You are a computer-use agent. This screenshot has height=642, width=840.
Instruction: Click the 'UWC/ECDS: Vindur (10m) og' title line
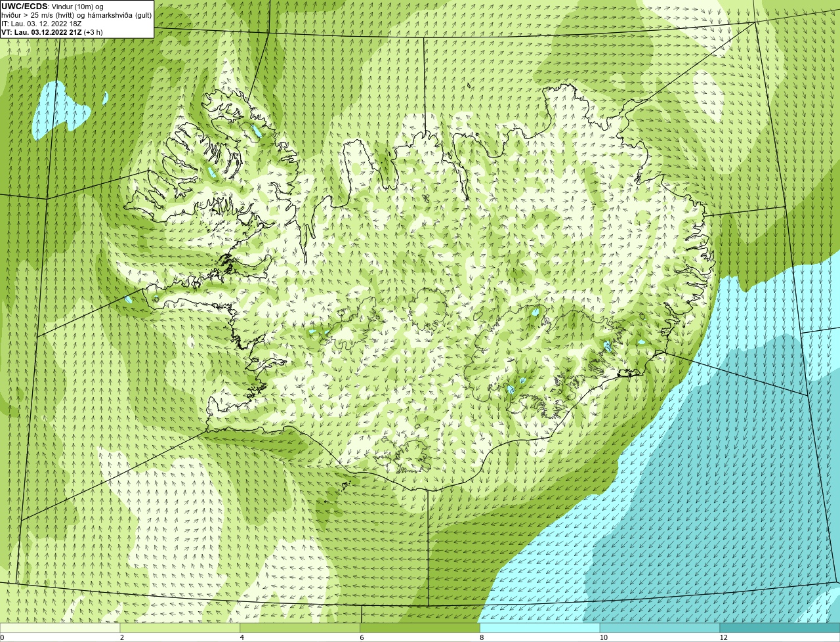52,7
